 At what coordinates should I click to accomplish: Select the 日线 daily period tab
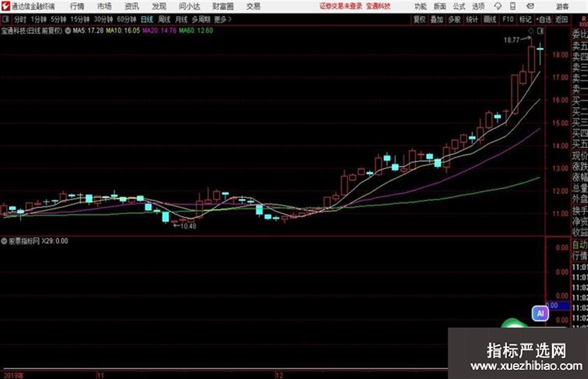point(147,19)
